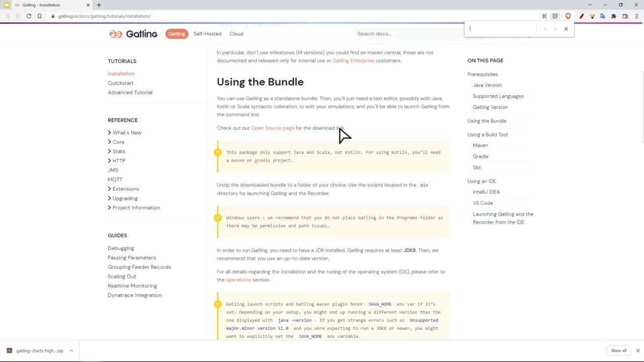Open the browser hamburger menu

636,16
